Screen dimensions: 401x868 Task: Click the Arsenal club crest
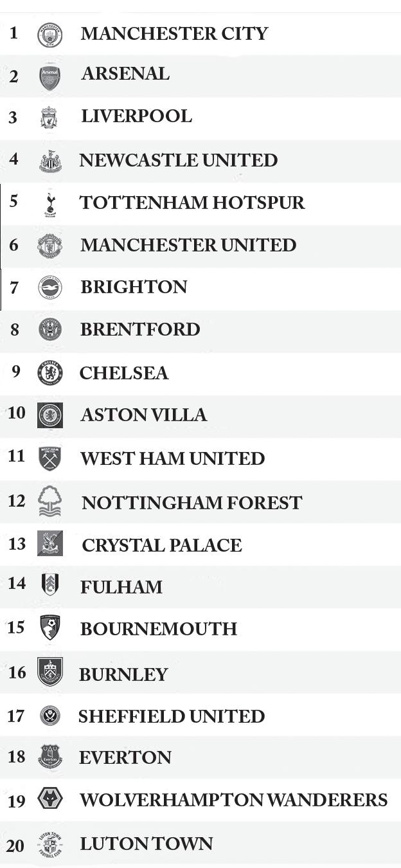(x=49, y=77)
